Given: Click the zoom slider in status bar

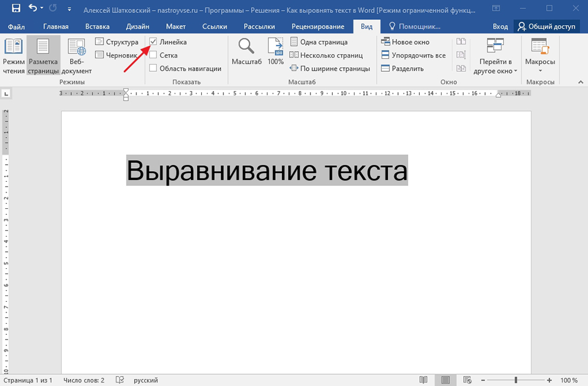Looking at the screenshot, I should coord(516,380).
